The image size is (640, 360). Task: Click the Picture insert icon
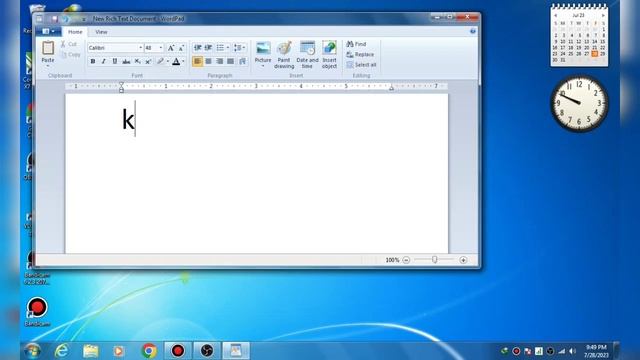pos(263,48)
